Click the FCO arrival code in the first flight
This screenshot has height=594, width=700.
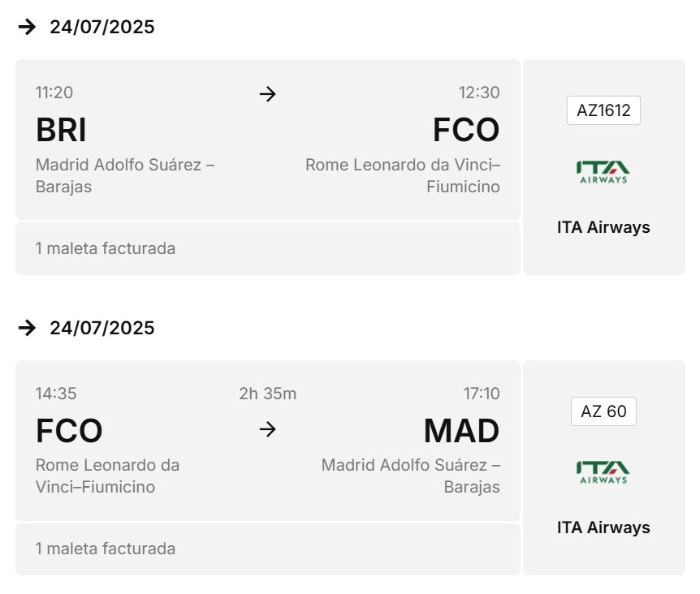466,130
